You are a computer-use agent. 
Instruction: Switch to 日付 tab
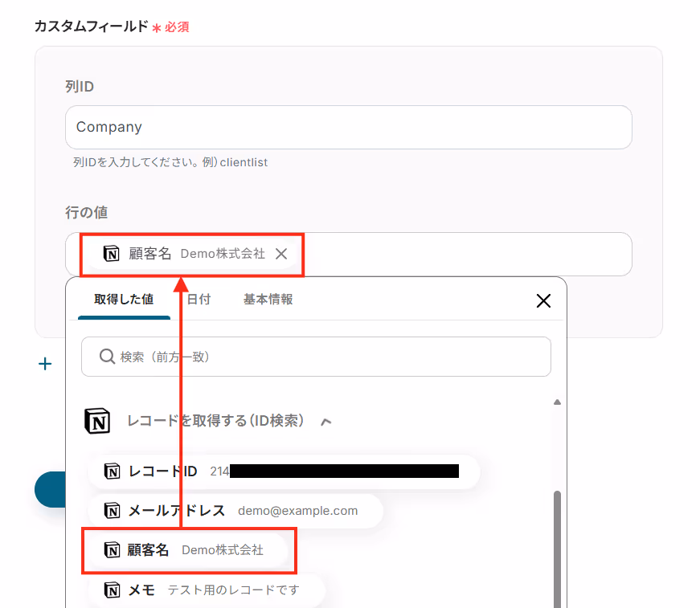pyautogui.click(x=199, y=300)
